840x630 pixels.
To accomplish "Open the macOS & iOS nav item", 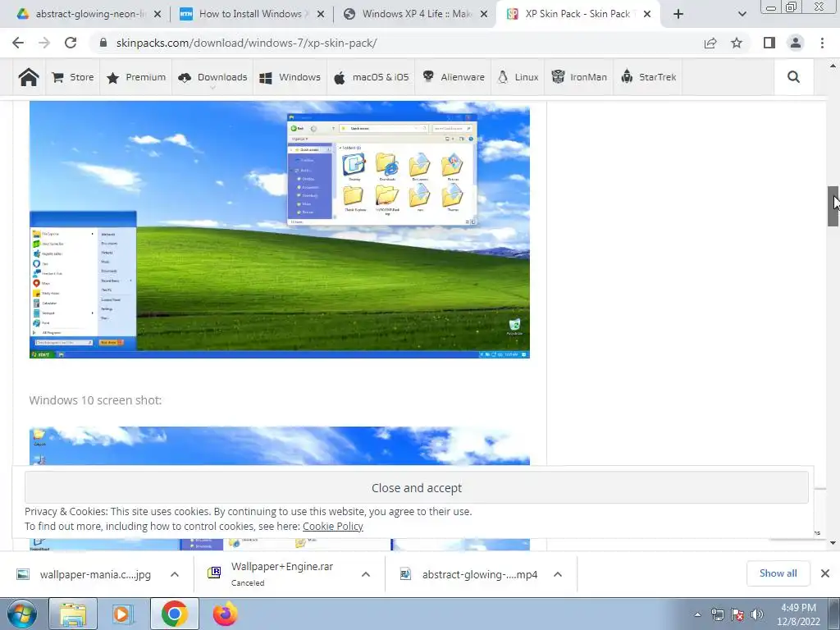I will (372, 77).
